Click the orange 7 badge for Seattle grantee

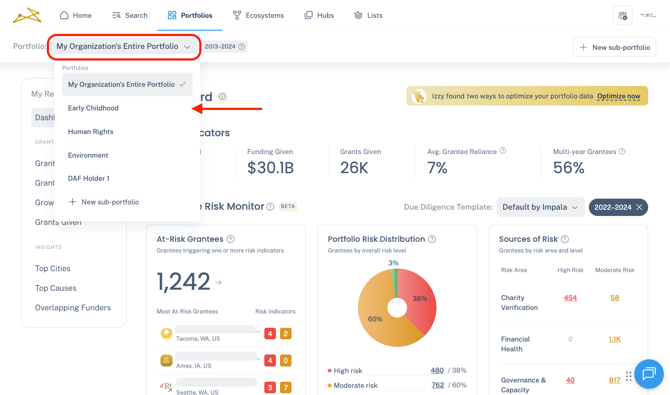pyautogui.click(x=285, y=388)
